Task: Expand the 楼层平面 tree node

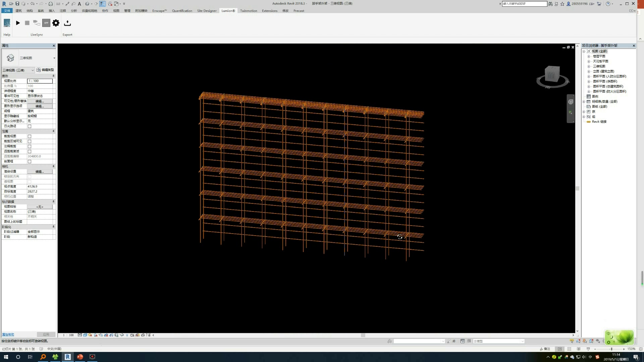Action: click(x=589, y=56)
